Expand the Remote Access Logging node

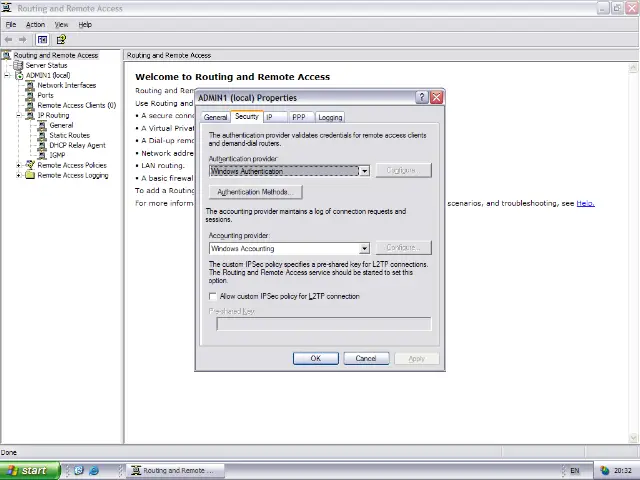(x=19, y=176)
